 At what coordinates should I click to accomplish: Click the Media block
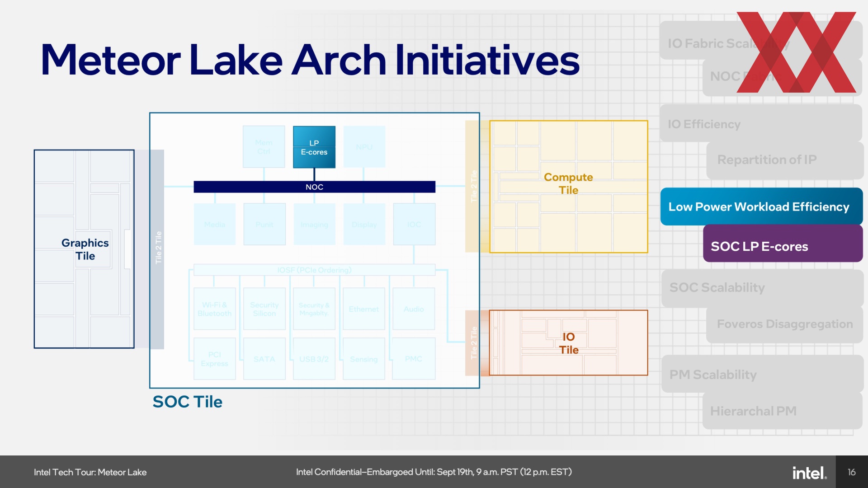(x=215, y=224)
